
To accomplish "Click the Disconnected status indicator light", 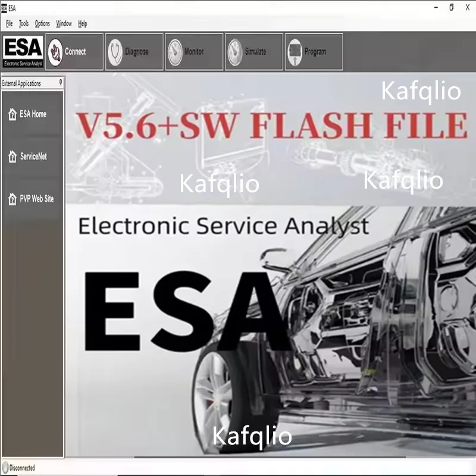I will (5, 468).
